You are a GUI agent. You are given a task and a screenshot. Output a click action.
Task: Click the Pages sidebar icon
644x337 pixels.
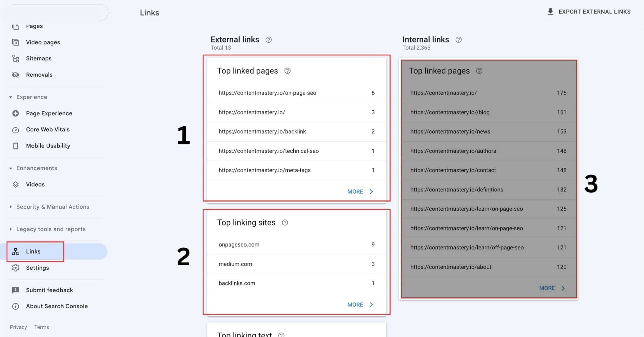click(x=15, y=26)
